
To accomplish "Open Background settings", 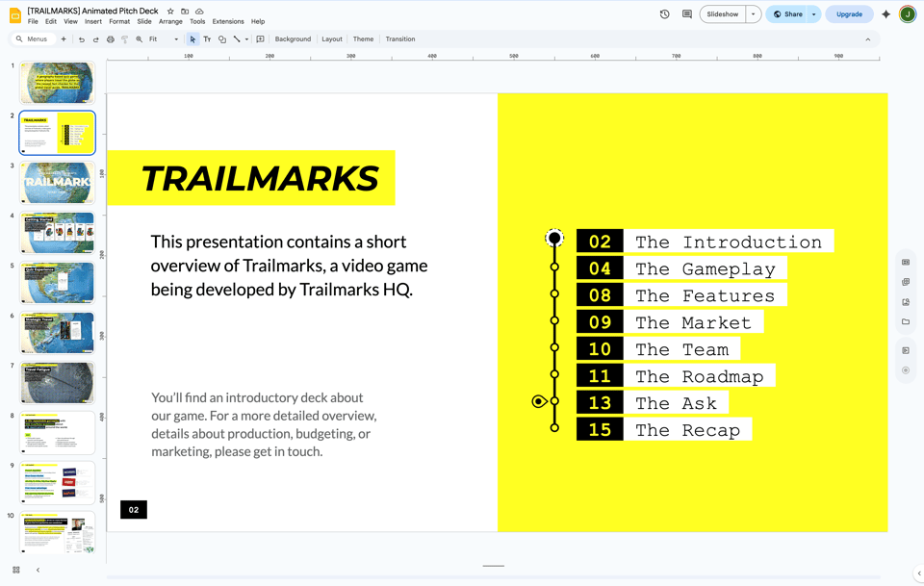I will pos(293,38).
